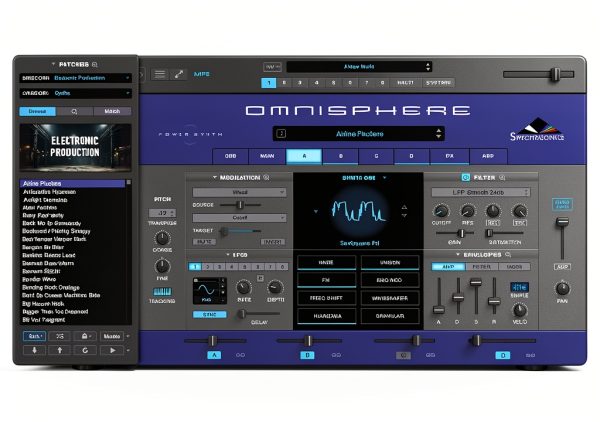Click the lock icon in the browser footer
The height and width of the screenshot is (422, 600).
coord(85,336)
